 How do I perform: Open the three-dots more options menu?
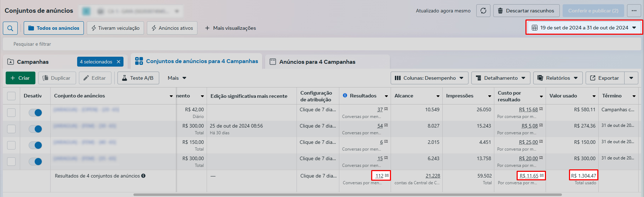click(634, 11)
